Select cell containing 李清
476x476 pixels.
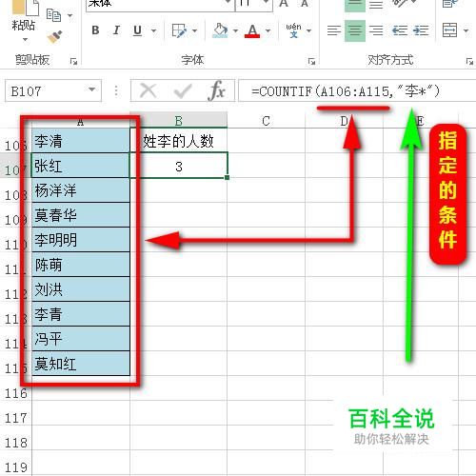point(81,141)
